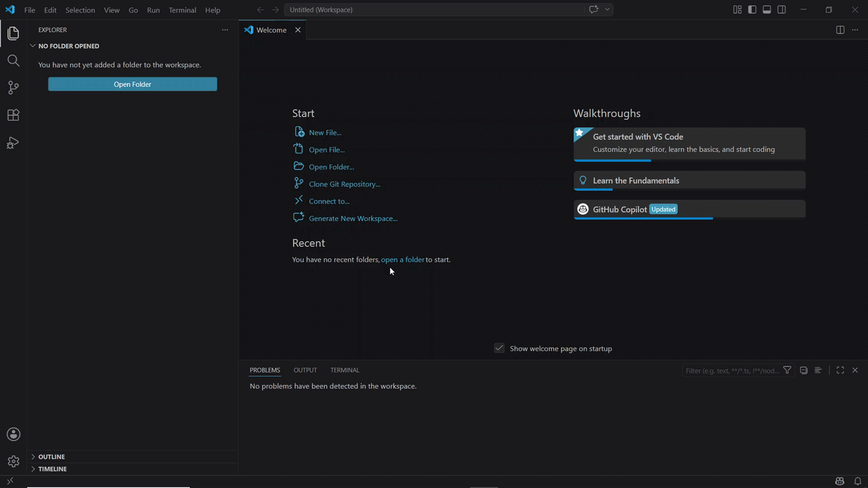Maximize the bottom panel
This screenshot has width=868, height=488.
[840, 370]
